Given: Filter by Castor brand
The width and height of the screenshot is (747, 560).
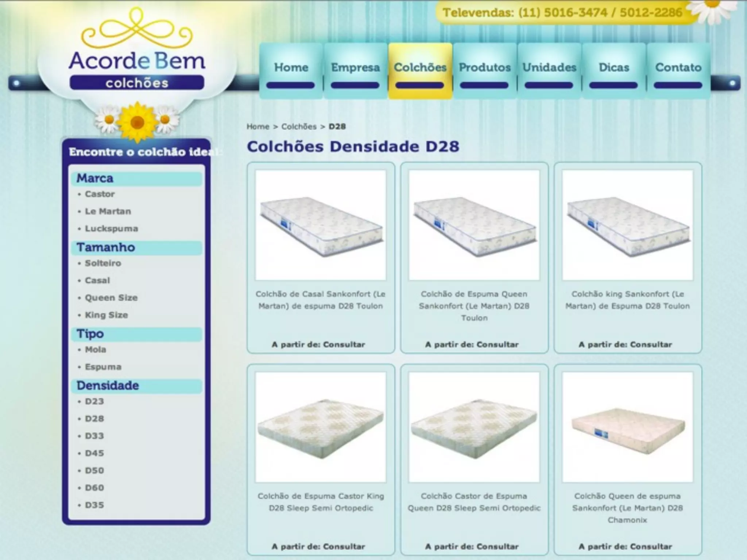Looking at the screenshot, I should [100, 194].
